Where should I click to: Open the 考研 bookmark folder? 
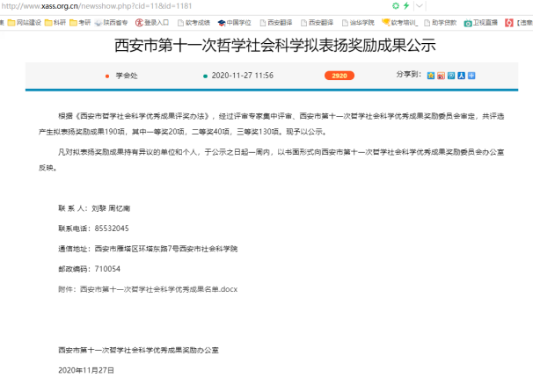click(x=81, y=22)
